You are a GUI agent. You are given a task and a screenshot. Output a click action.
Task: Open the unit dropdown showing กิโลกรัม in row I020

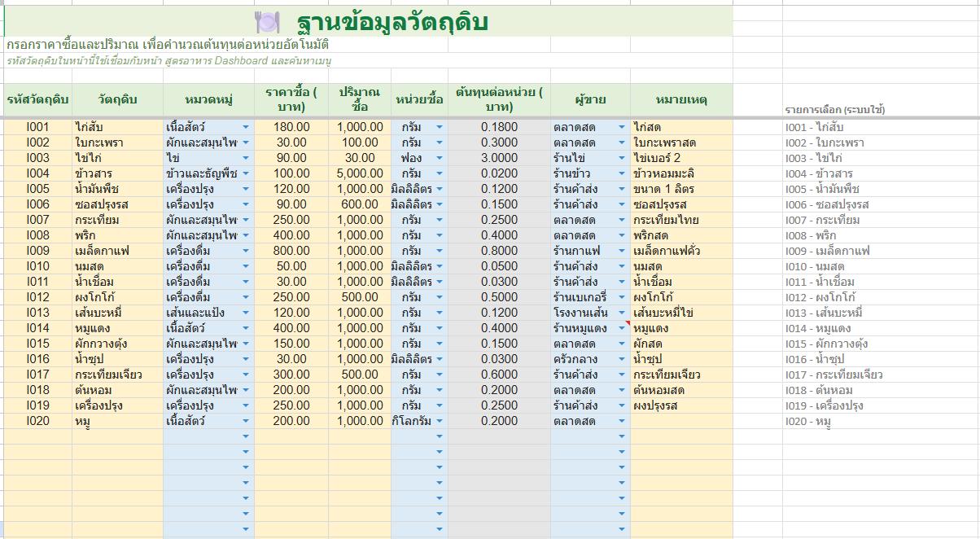440,421
